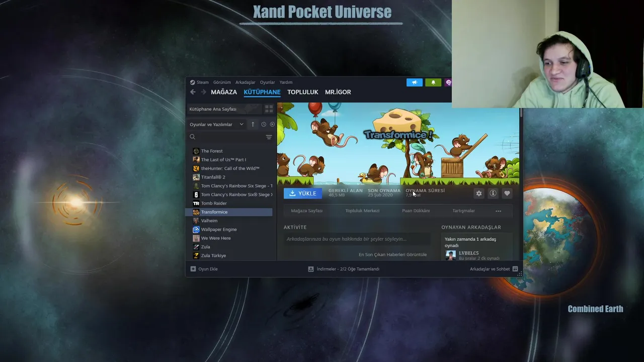Image resolution: width=644 pixels, height=362 pixels.
Task: Open the Yardım menu
Action: (286, 82)
